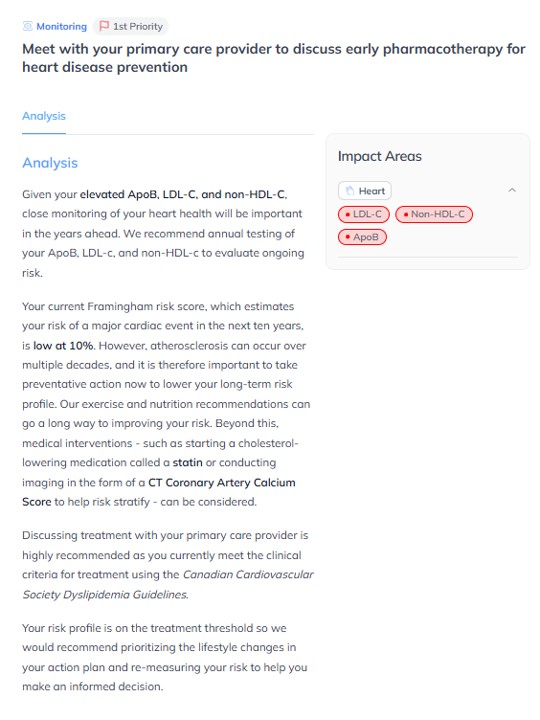Select the Non-HDL-C biomarker tag

434,214
